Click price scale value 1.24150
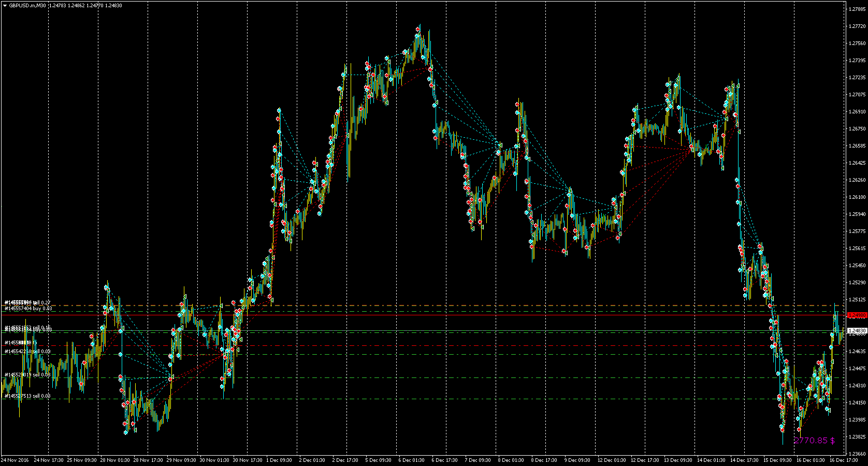This screenshot has height=466, width=868. tap(858, 403)
